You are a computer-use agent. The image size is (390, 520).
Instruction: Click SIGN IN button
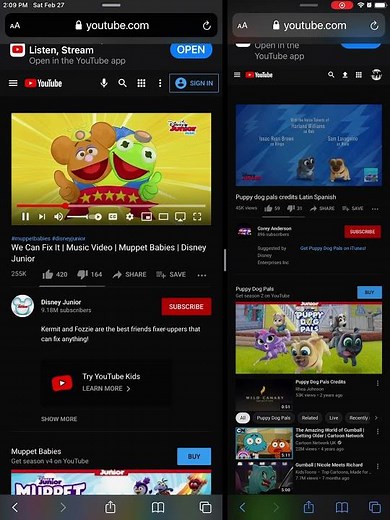pyautogui.click(x=194, y=83)
